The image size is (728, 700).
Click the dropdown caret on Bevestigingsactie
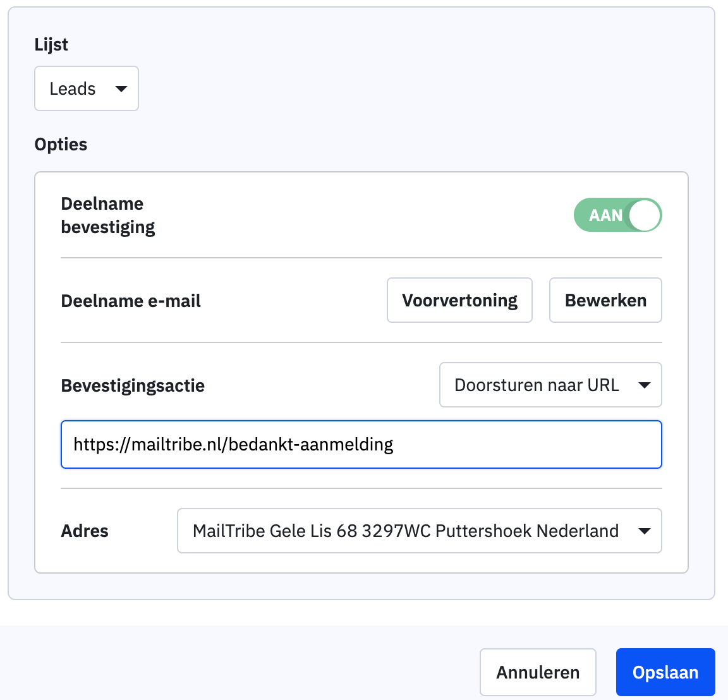(645, 385)
